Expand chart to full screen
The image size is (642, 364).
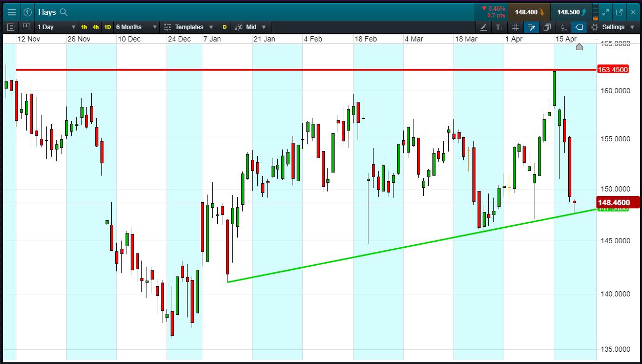(606, 12)
